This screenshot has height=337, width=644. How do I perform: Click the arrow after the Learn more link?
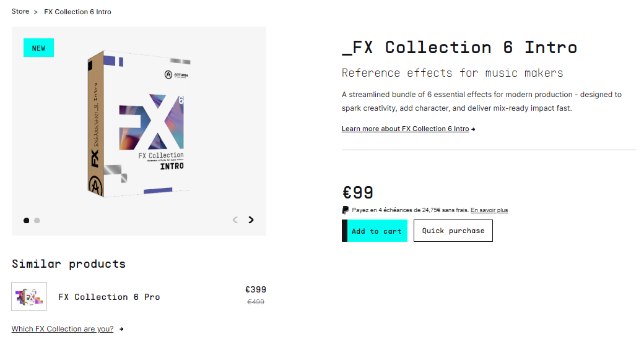(x=473, y=129)
